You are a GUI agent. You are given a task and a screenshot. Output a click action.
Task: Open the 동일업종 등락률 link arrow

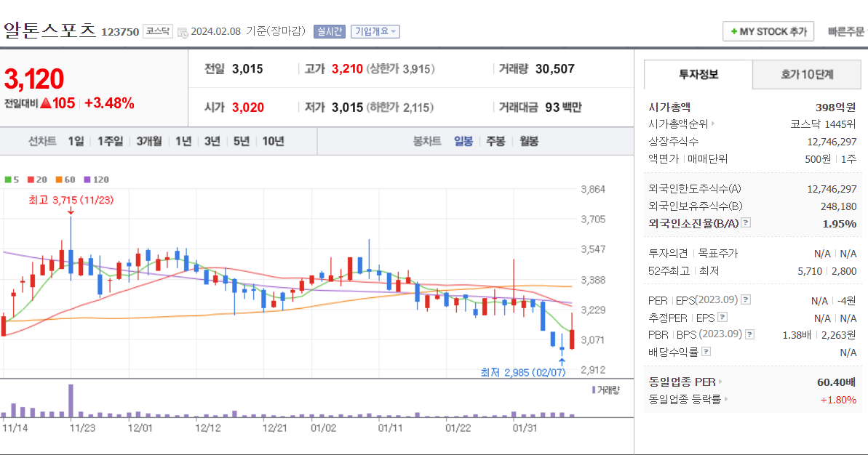pos(726,399)
